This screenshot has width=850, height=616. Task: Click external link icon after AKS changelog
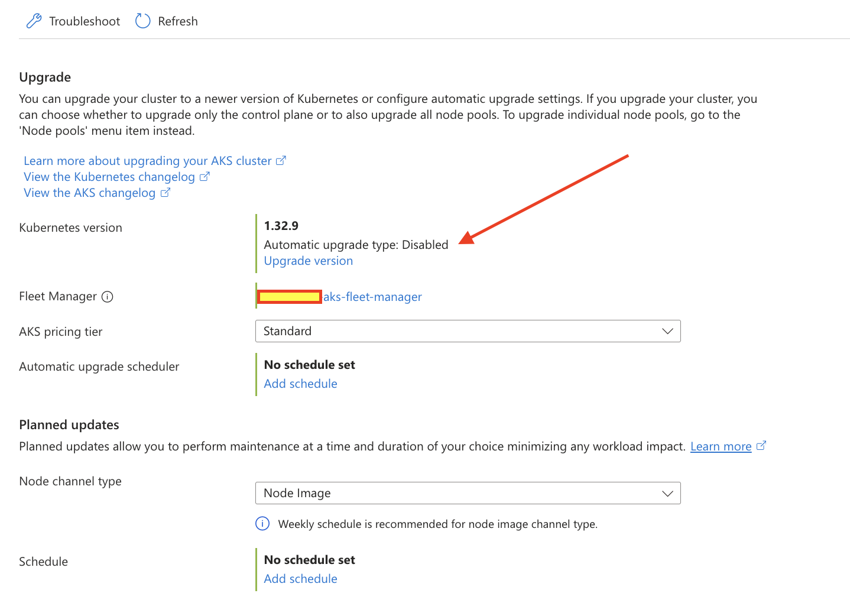tap(166, 192)
